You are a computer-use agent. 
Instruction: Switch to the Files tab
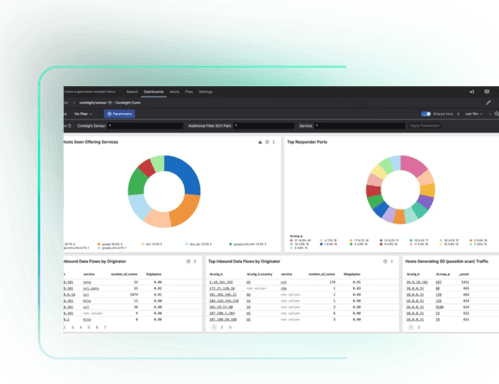(x=189, y=92)
